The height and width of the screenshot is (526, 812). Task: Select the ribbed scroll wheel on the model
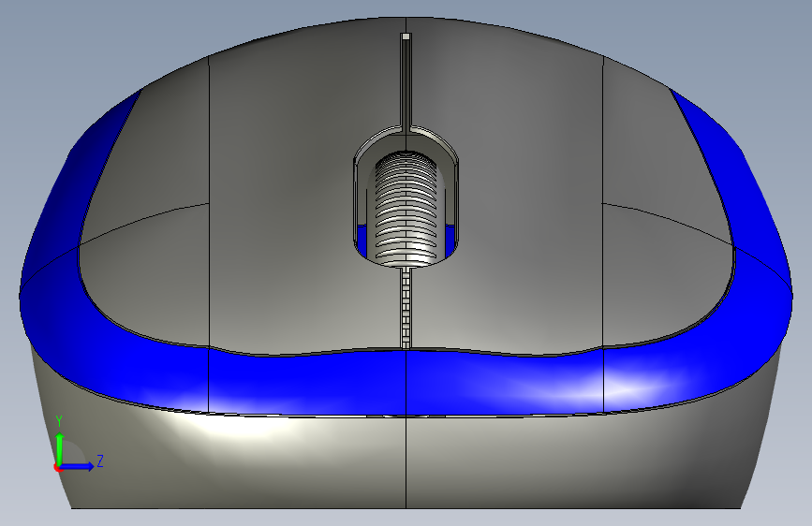[406, 209]
